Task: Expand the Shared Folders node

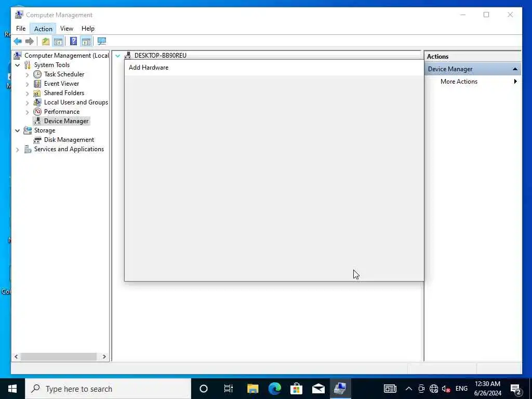Action: pos(28,94)
